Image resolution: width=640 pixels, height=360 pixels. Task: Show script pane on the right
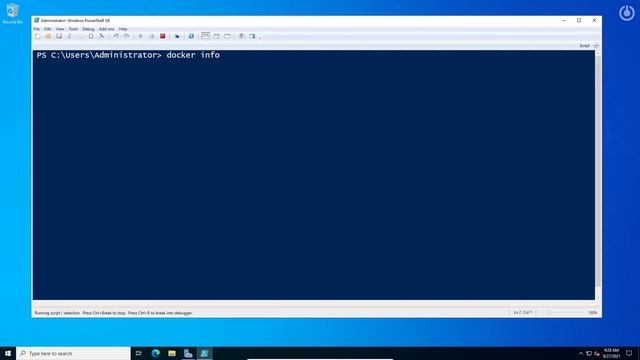tap(216, 36)
